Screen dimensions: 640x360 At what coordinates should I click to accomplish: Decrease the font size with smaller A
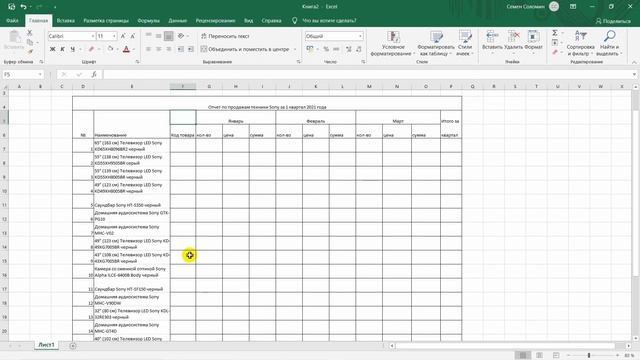(133, 36)
